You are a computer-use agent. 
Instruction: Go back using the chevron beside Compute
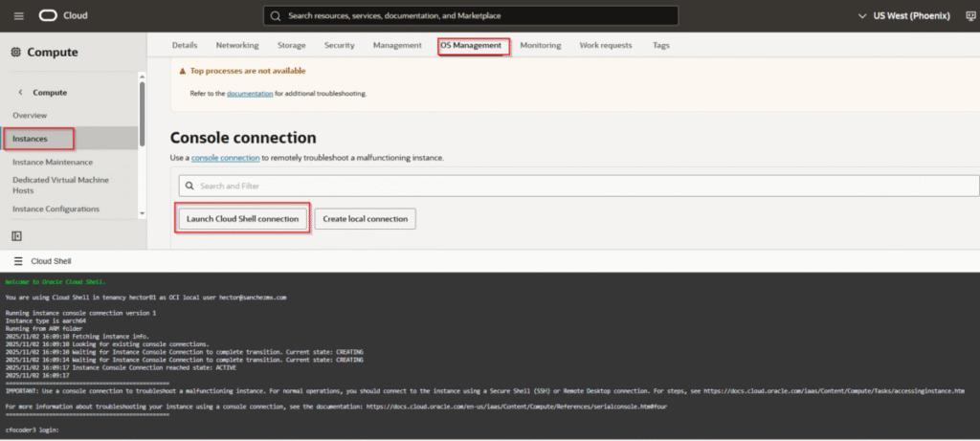click(21, 92)
